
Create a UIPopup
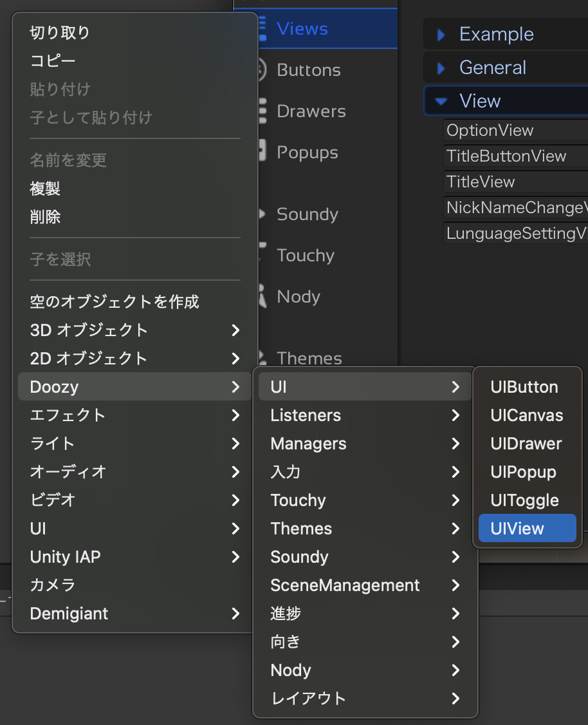click(527, 471)
